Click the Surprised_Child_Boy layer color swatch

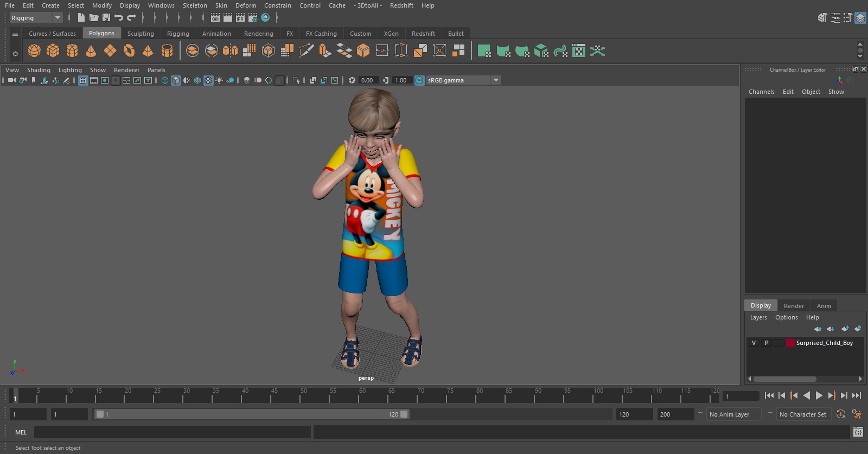[x=790, y=343]
